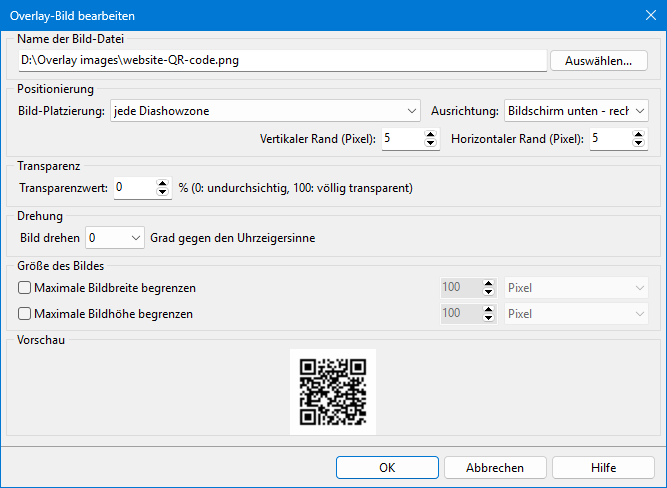This screenshot has height=488, width=667.
Task: Edit the image file name field
Action: coord(282,60)
